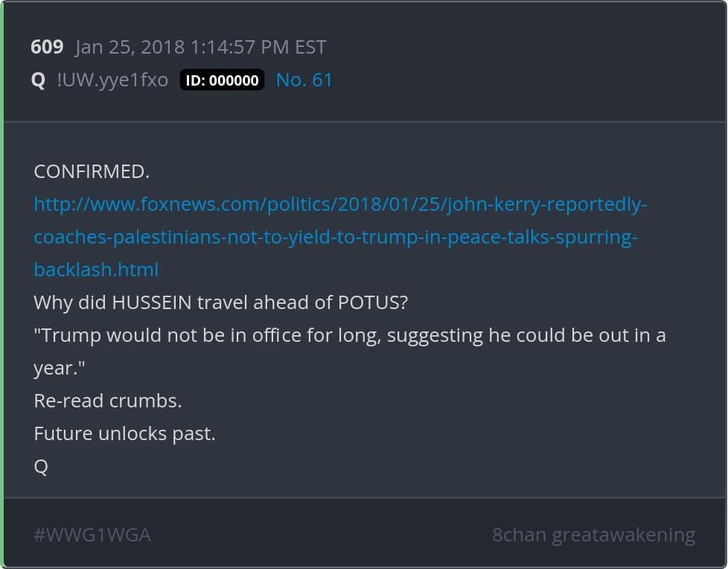Open the No. 61 post link
Image resolution: width=728 pixels, height=569 pixels.
(x=304, y=80)
